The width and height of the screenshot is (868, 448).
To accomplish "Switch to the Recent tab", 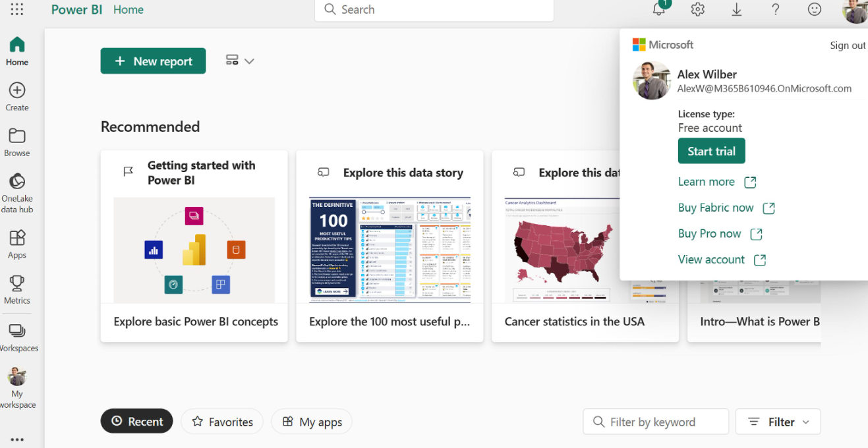I will 136,422.
